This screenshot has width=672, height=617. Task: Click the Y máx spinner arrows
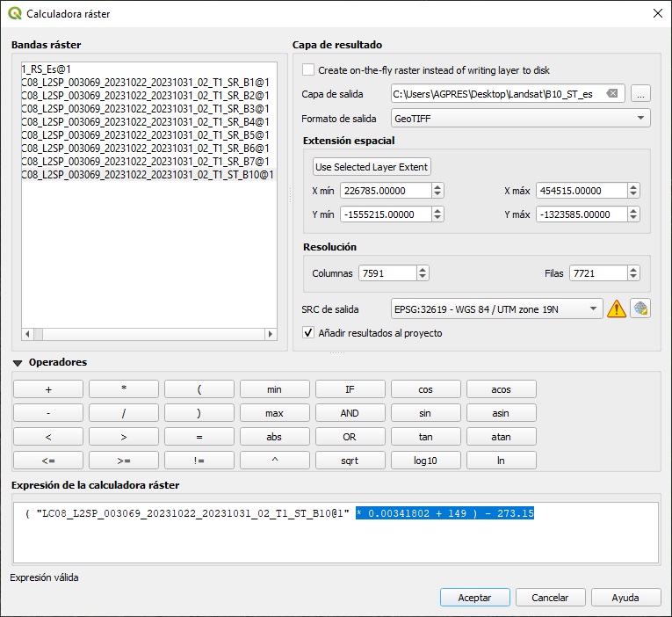tap(633, 214)
